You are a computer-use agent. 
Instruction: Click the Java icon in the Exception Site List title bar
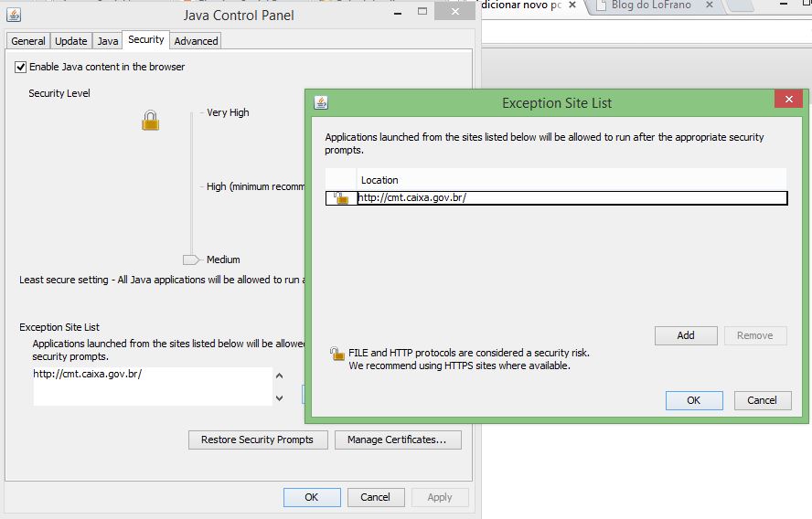coord(321,102)
